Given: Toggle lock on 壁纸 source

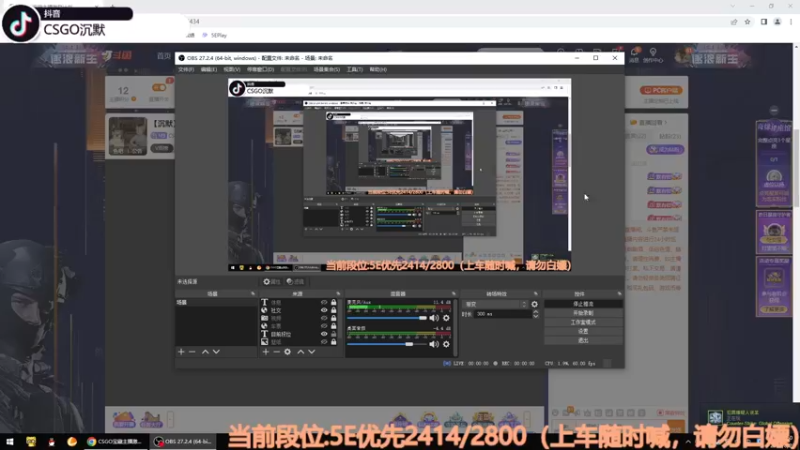Looking at the screenshot, I should tap(334, 342).
